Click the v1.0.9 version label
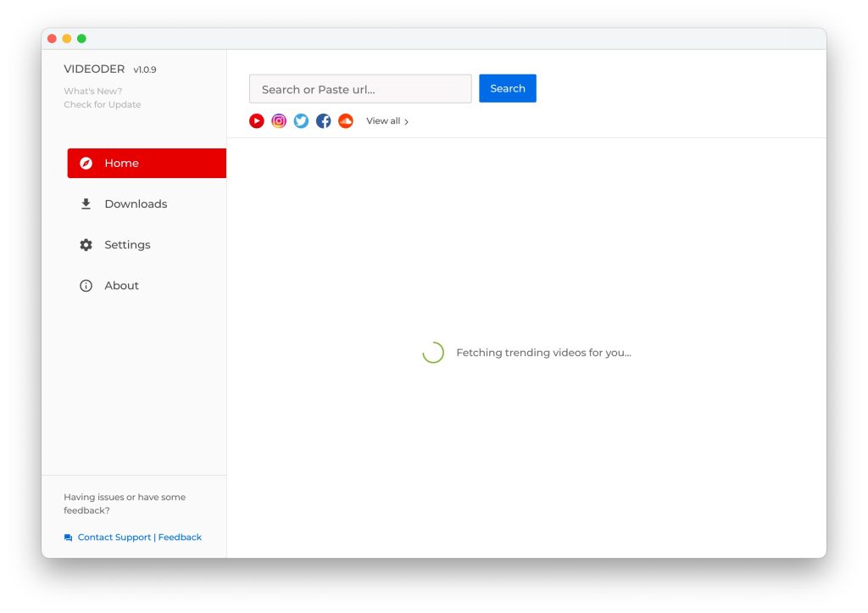Viewport: 868px width, 613px height. coord(144,70)
